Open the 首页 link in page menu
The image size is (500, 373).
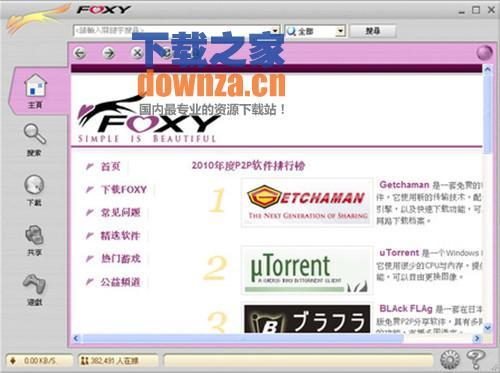tap(110, 166)
